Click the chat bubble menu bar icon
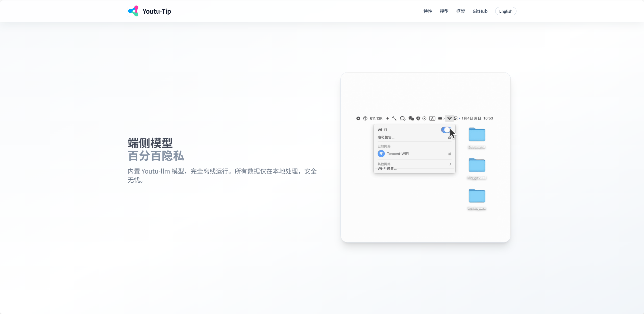The image size is (644, 314). (x=403, y=118)
